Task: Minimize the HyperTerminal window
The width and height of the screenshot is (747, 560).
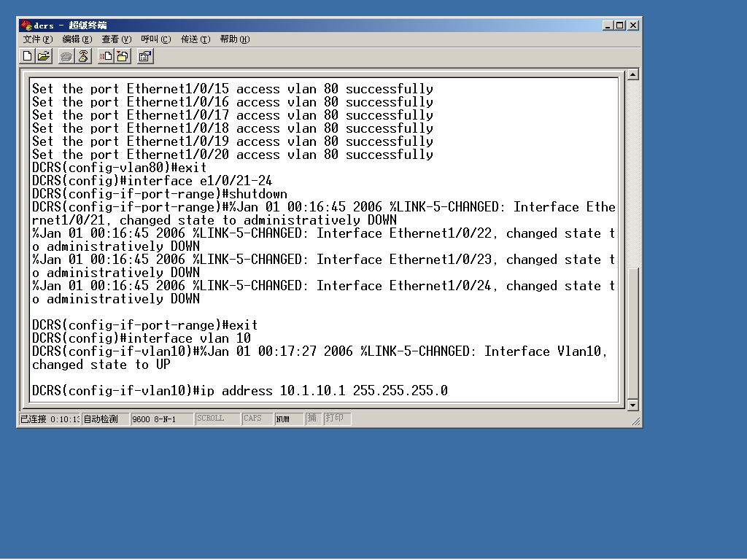Action: click(x=608, y=26)
